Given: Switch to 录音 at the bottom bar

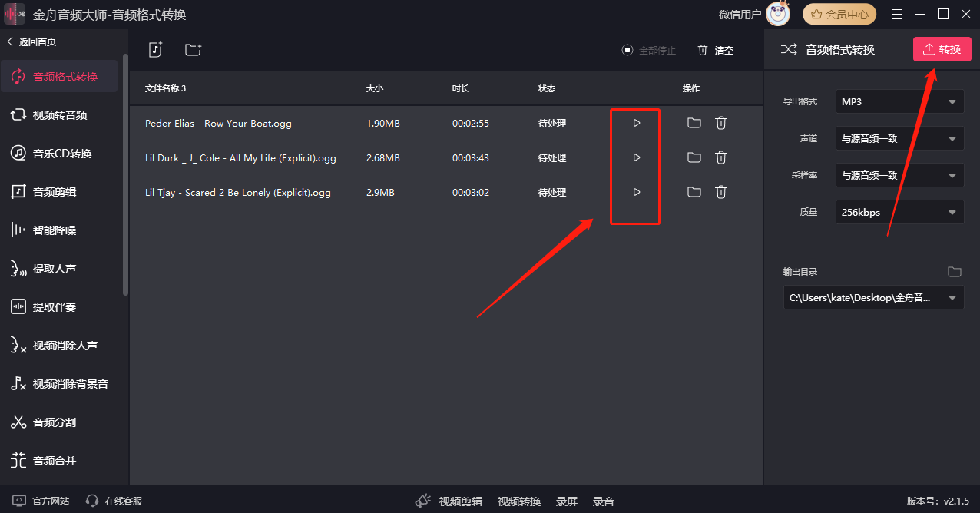Looking at the screenshot, I should pos(603,501).
